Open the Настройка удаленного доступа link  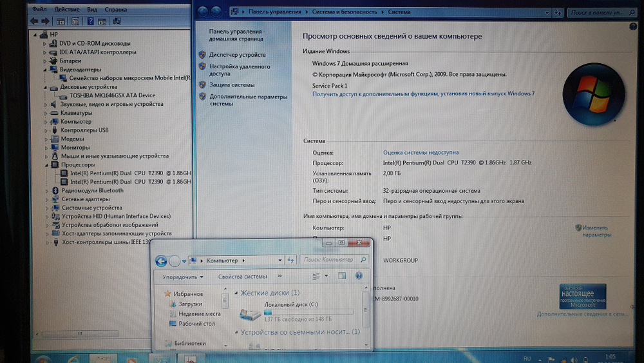pyautogui.click(x=240, y=70)
